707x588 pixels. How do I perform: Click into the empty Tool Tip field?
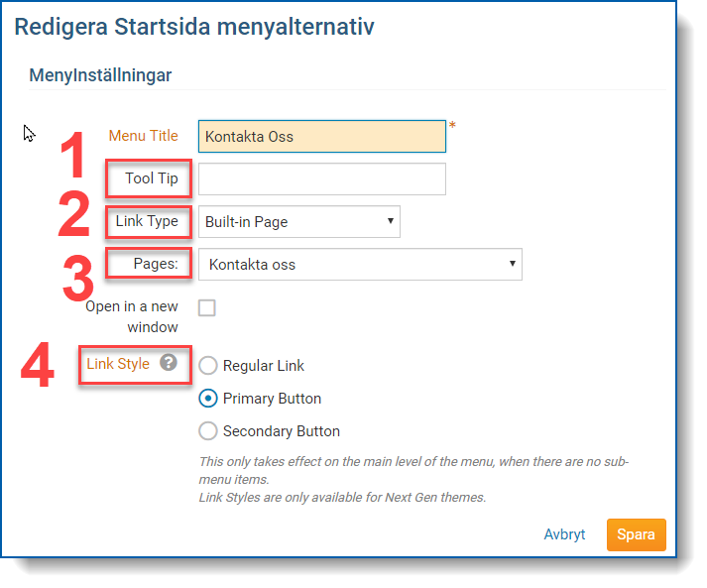tap(322, 179)
